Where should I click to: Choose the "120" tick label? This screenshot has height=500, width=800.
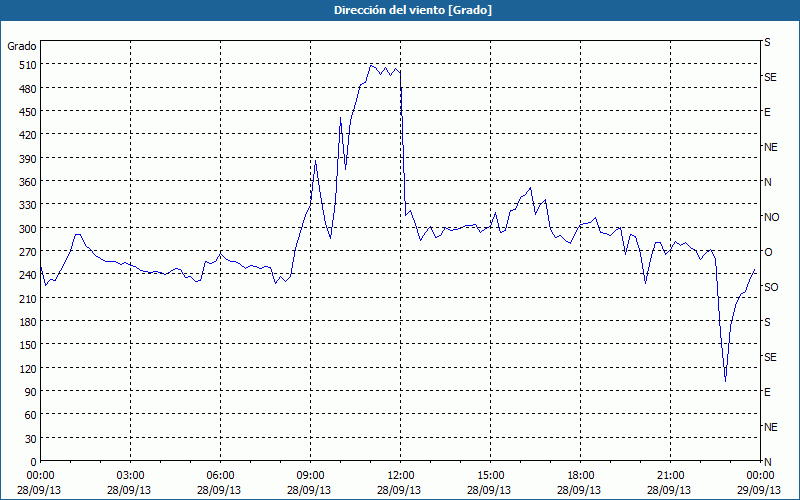pyautogui.click(x=28, y=368)
